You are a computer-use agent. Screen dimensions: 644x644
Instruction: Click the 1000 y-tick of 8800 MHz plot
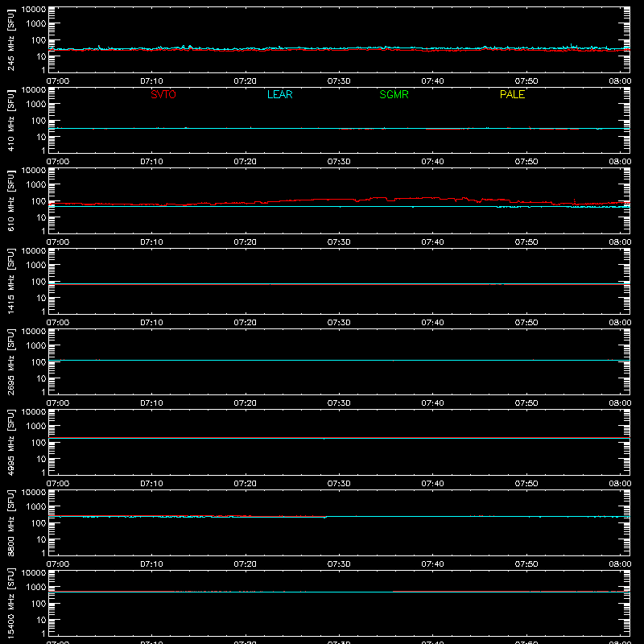click(36, 506)
